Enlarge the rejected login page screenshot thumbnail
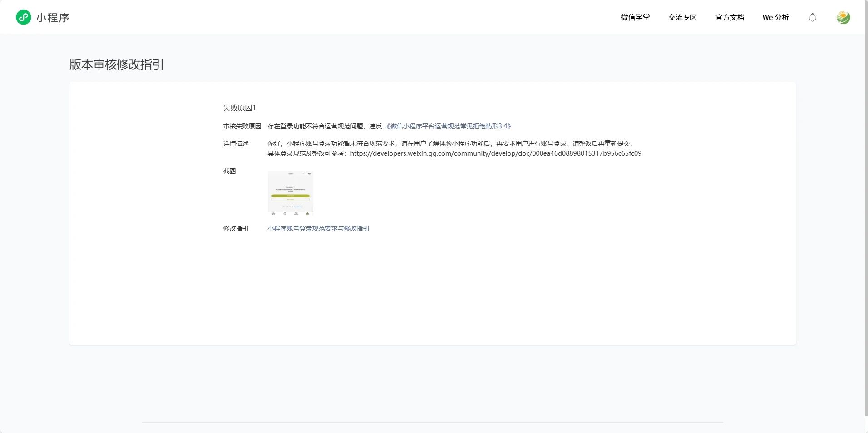Screen dimensions: 868x433 (291, 193)
